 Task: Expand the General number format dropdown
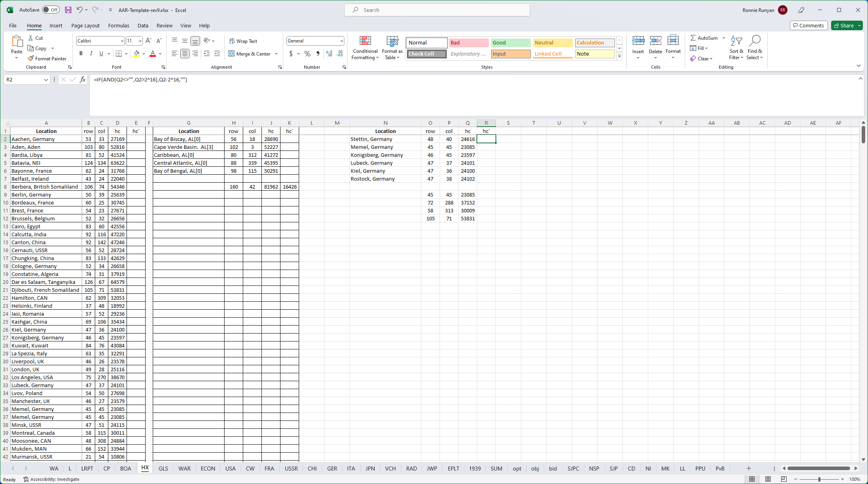341,41
